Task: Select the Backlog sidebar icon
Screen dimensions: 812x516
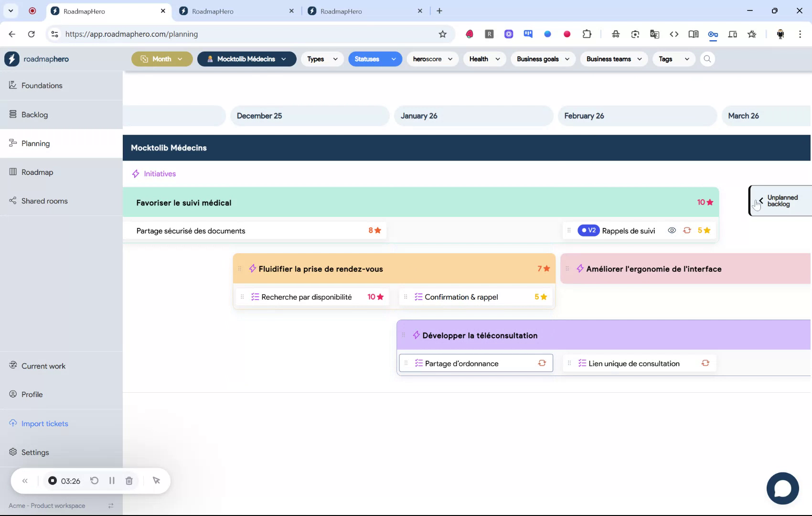Action: click(12, 114)
